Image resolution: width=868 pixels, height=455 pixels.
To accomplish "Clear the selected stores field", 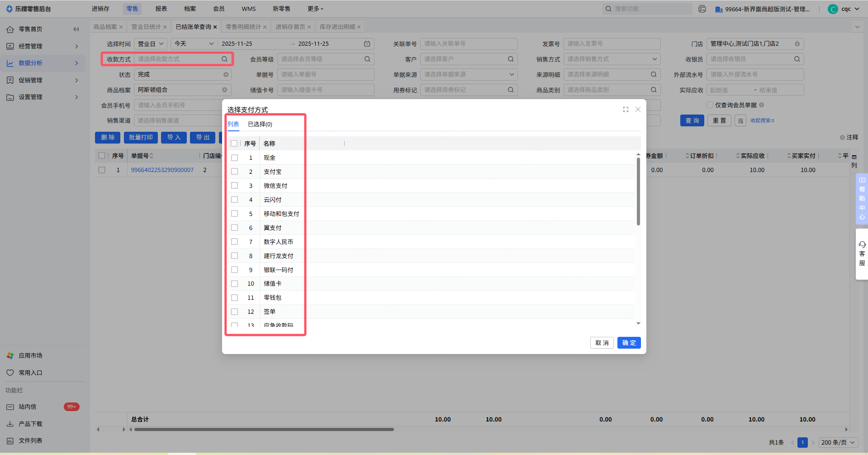I will tap(797, 44).
